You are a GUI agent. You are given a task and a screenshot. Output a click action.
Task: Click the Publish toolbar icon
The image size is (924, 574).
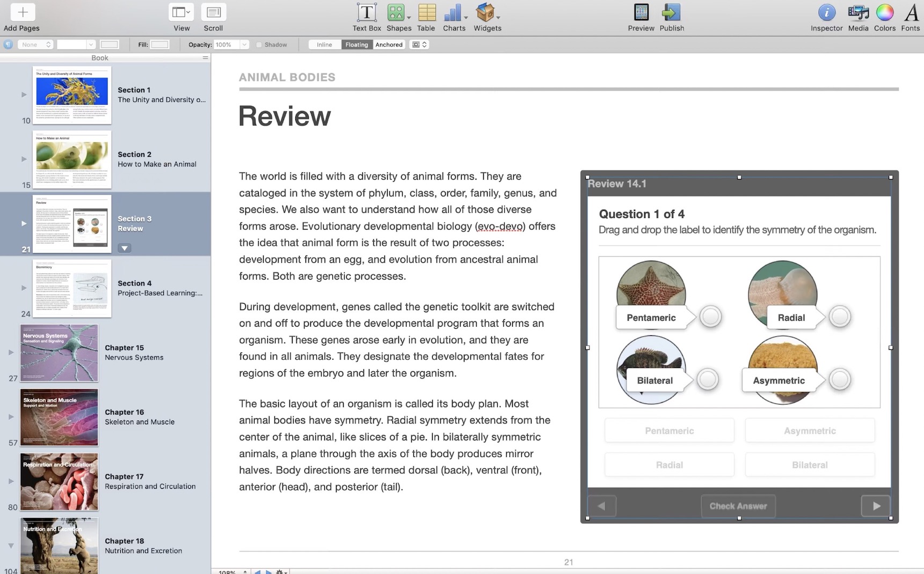[x=671, y=12]
